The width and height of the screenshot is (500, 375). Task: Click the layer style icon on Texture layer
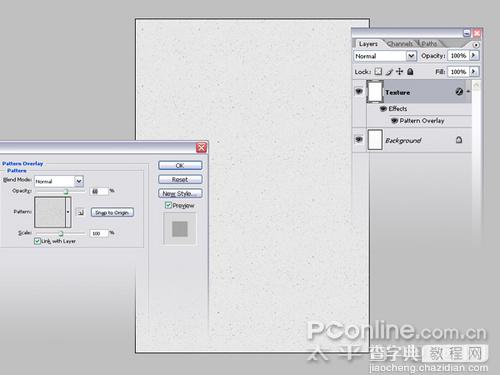[x=459, y=91]
